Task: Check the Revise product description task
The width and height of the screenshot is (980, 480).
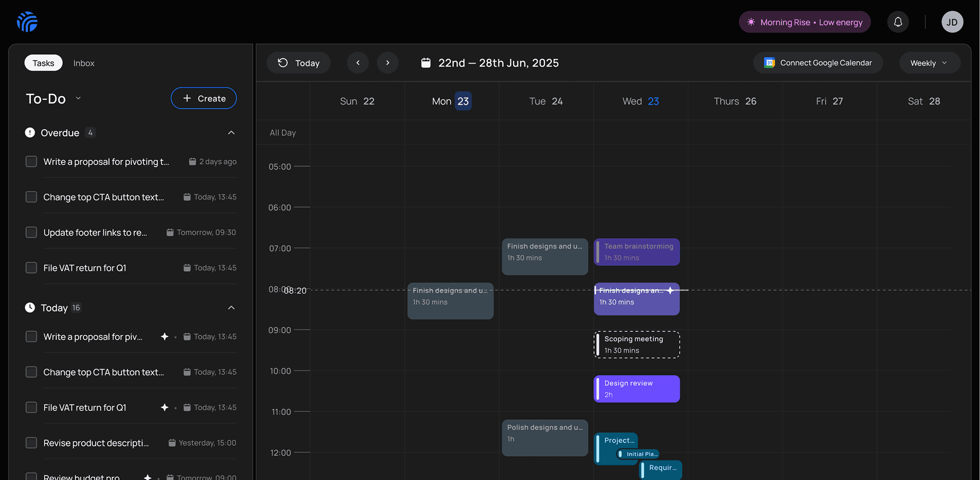Action: (31, 442)
